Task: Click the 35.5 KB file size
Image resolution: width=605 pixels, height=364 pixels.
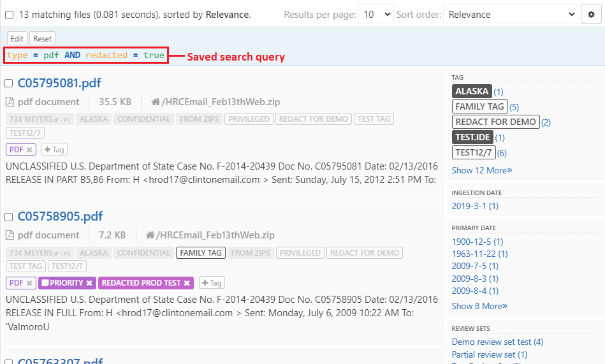Action: coord(115,102)
